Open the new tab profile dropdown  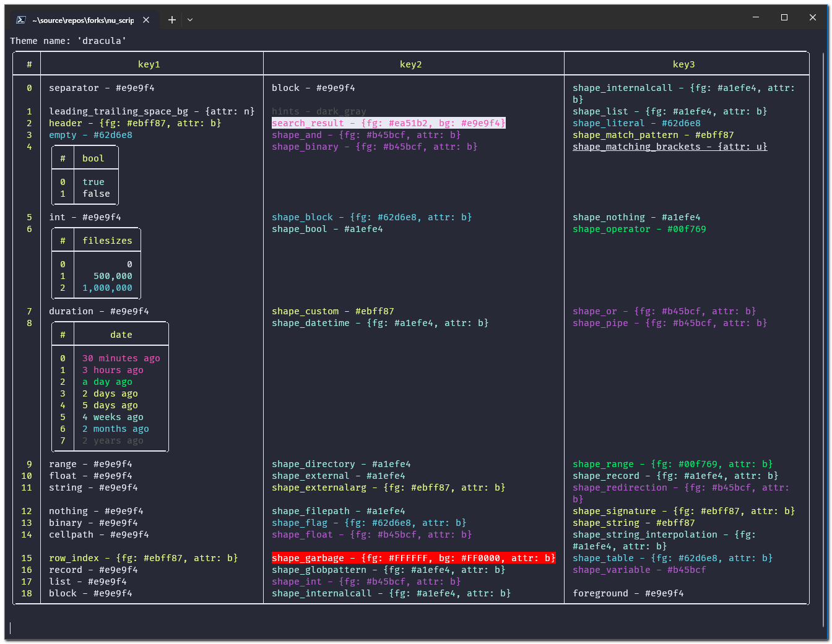pyautogui.click(x=190, y=20)
